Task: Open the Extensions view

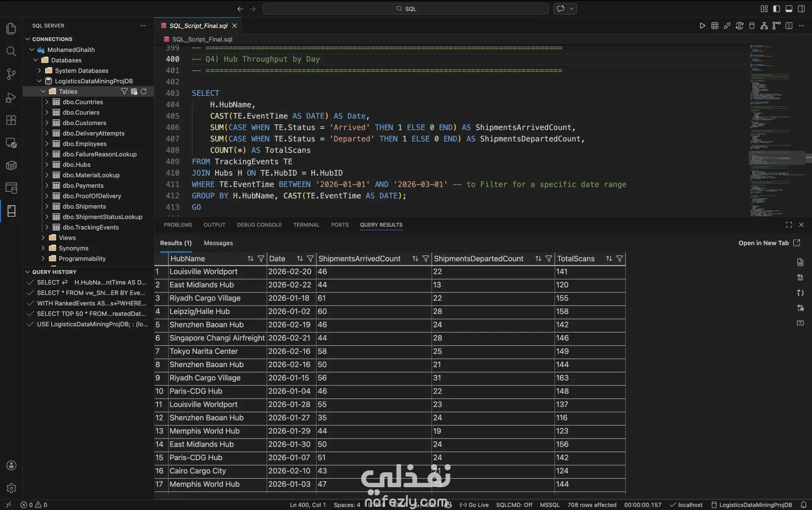Action: tap(11, 120)
